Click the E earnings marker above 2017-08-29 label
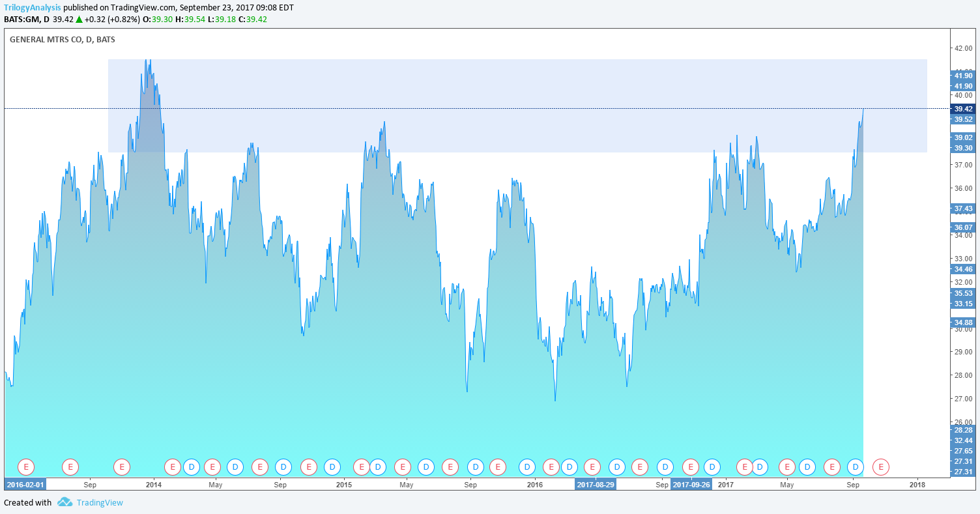Screen dimensions: 980x514 click(592, 466)
